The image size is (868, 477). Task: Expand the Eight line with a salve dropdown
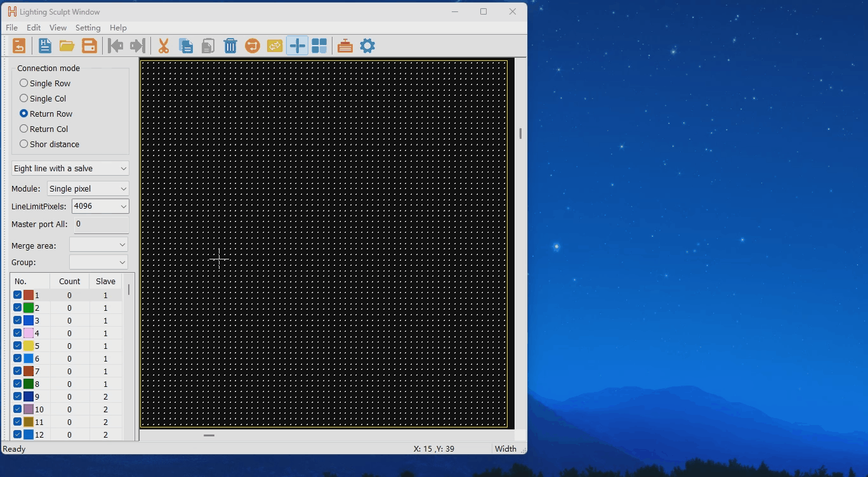coord(70,169)
